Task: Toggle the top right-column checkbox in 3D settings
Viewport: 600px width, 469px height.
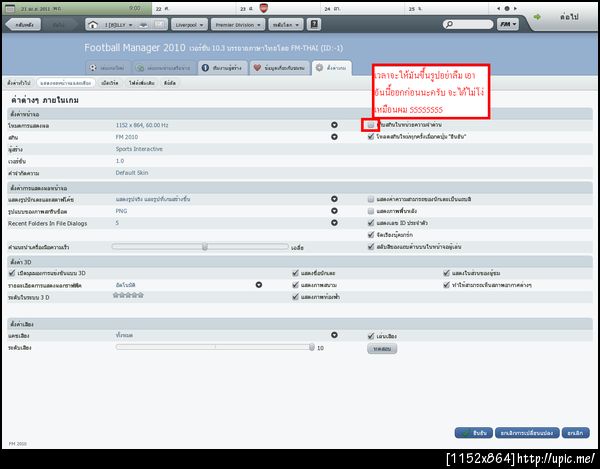Action: pos(446,273)
